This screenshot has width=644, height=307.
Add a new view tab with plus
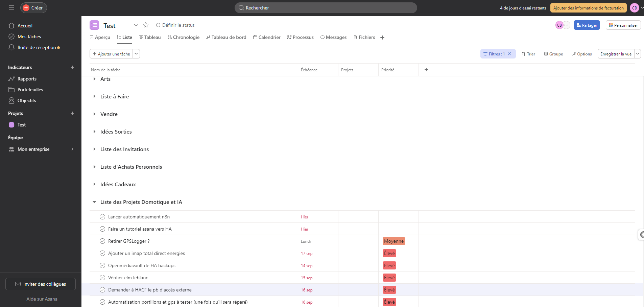[382, 38]
